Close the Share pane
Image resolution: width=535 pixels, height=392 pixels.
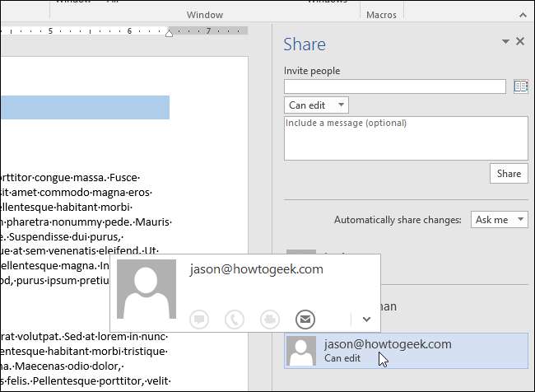click(520, 41)
